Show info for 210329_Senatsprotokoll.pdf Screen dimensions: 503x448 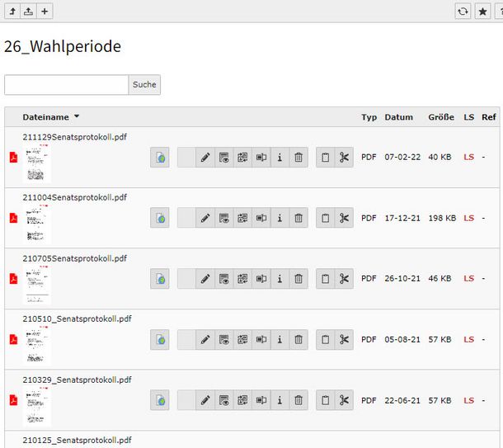point(280,400)
